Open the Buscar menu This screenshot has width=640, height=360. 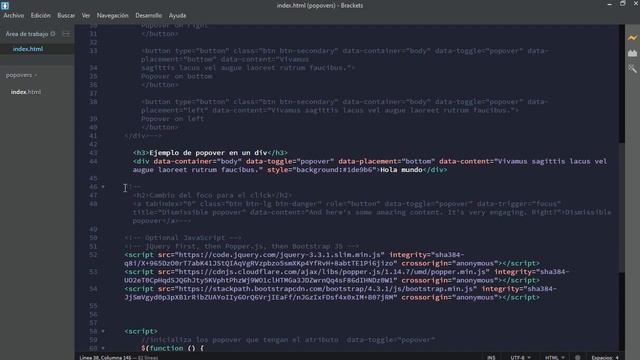[66, 16]
